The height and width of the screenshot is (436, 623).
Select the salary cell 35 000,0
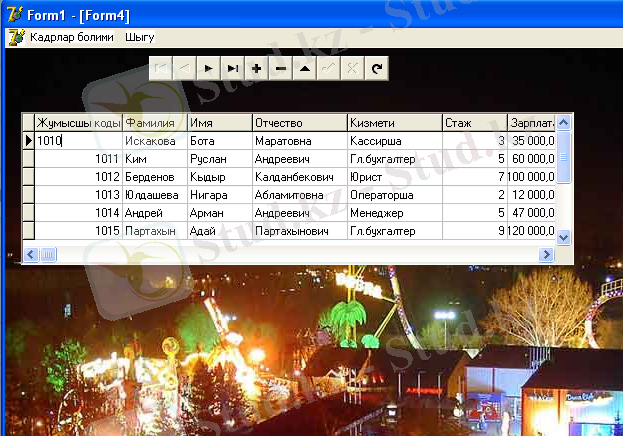coord(532,141)
